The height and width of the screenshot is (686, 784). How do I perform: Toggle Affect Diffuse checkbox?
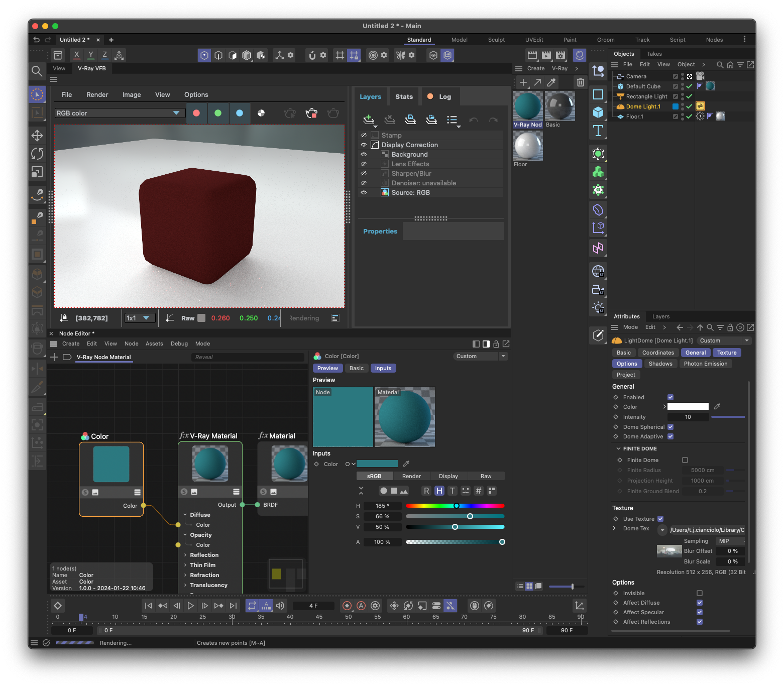(700, 603)
